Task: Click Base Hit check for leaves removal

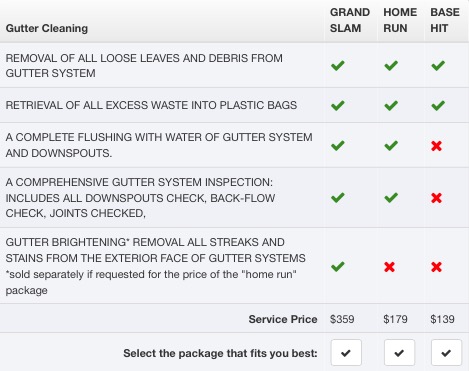Action: pyautogui.click(x=438, y=65)
